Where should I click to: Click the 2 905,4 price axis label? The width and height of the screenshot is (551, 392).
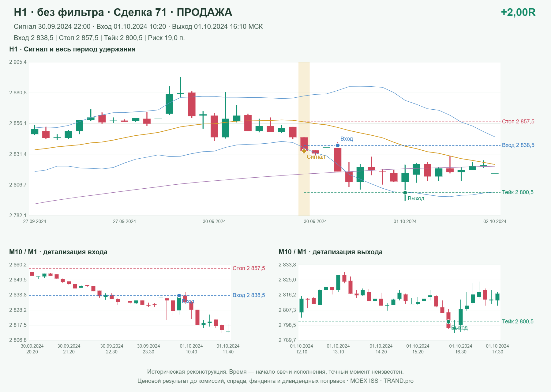(18, 62)
